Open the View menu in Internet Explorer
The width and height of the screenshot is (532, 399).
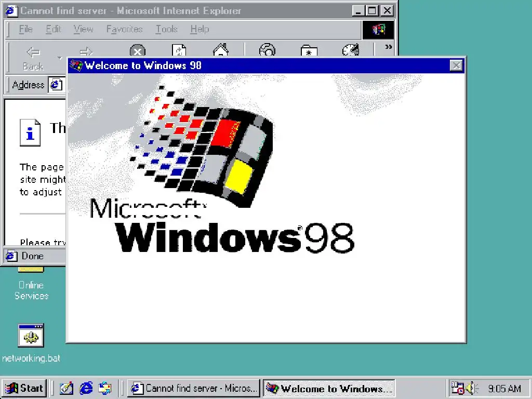(84, 29)
